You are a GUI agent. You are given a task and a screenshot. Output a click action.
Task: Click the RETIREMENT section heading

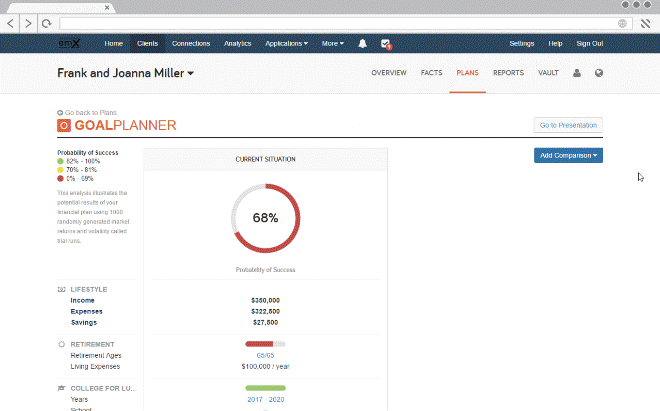click(92, 344)
